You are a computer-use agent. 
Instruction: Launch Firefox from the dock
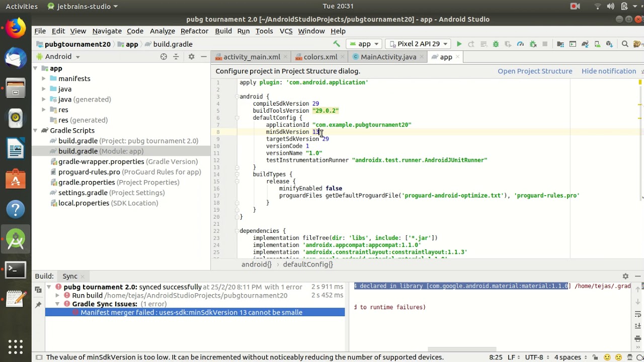click(x=16, y=28)
